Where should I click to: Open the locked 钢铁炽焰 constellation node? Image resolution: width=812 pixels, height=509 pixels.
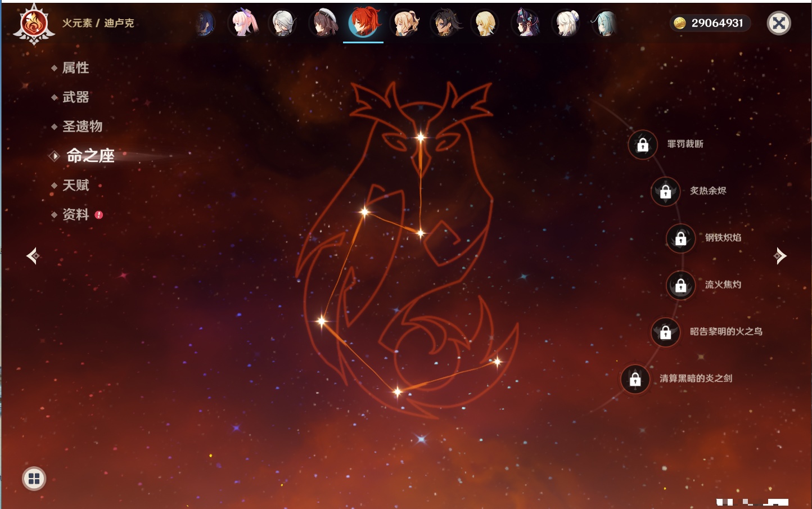click(x=680, y=238)
